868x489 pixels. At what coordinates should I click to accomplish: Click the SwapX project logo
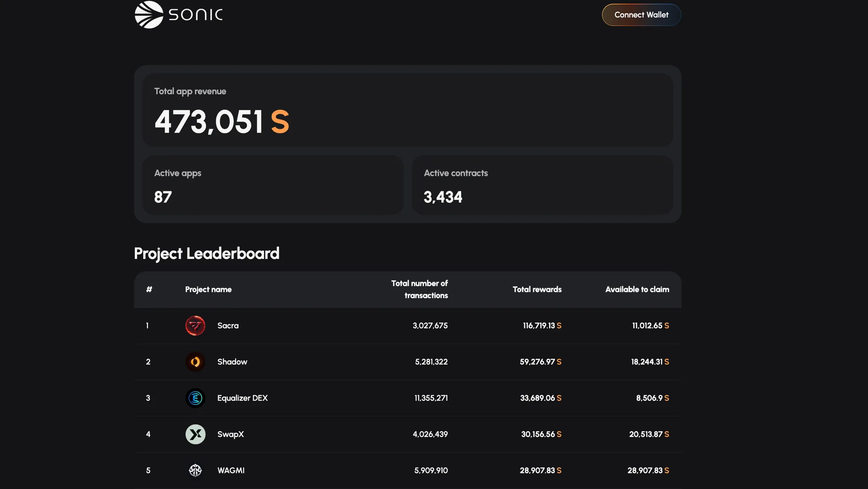195,434
